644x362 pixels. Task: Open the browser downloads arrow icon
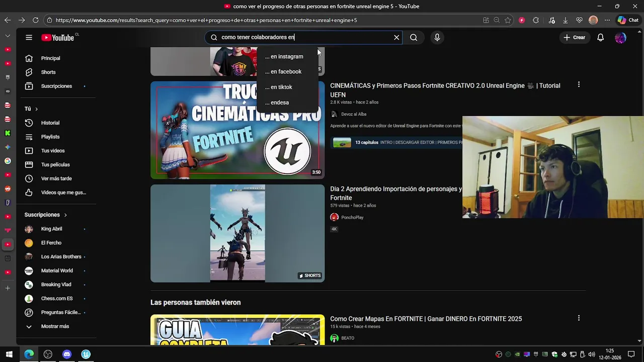[566, 20]
